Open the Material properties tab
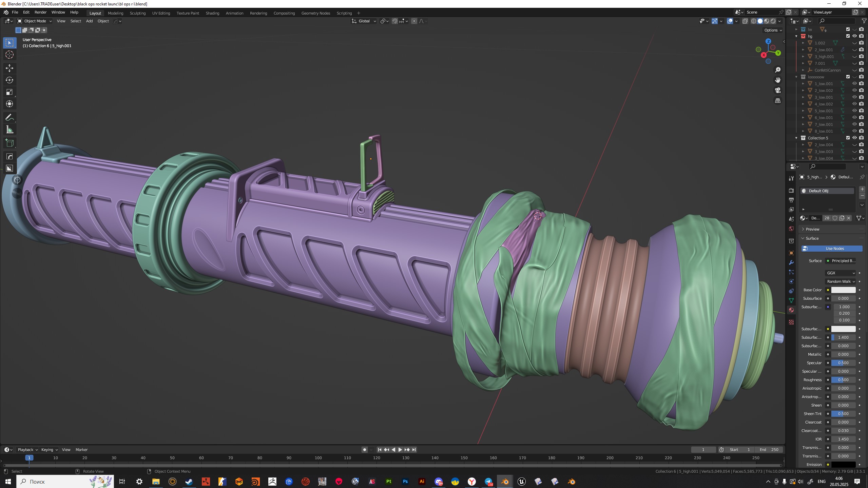Image resolution: width=868 pixels, height=488 pixels. click(791, 310)
